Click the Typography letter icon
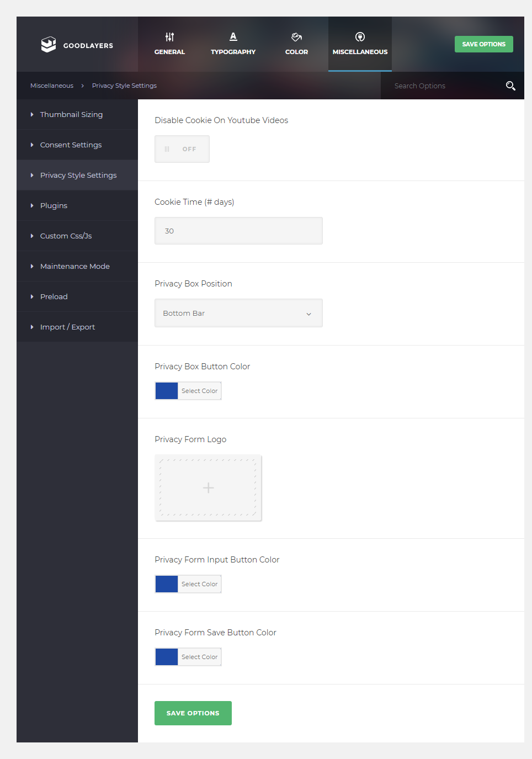This screenshot has height=759, width=532. click(x=233, y=36)
